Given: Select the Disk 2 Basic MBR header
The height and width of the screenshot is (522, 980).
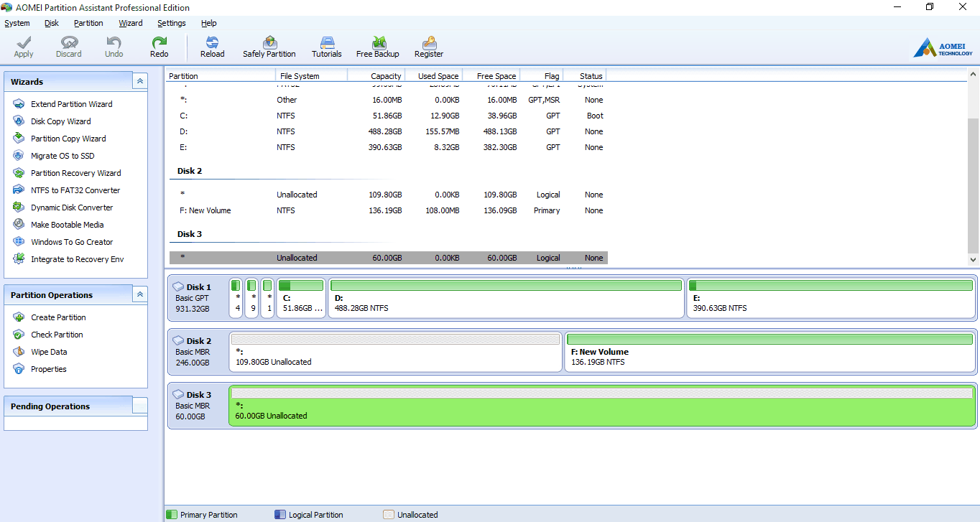Looking at the screenshot, I should pyautogui.click(x=198, y=352).
